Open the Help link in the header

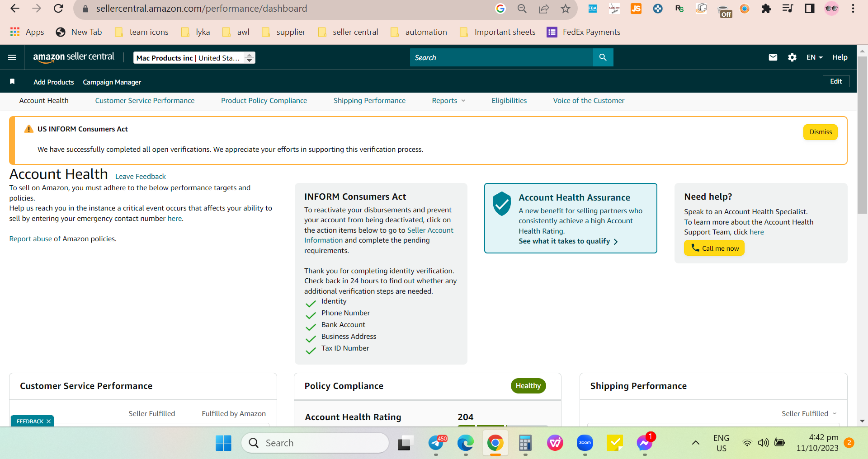(x=840, y=57)
